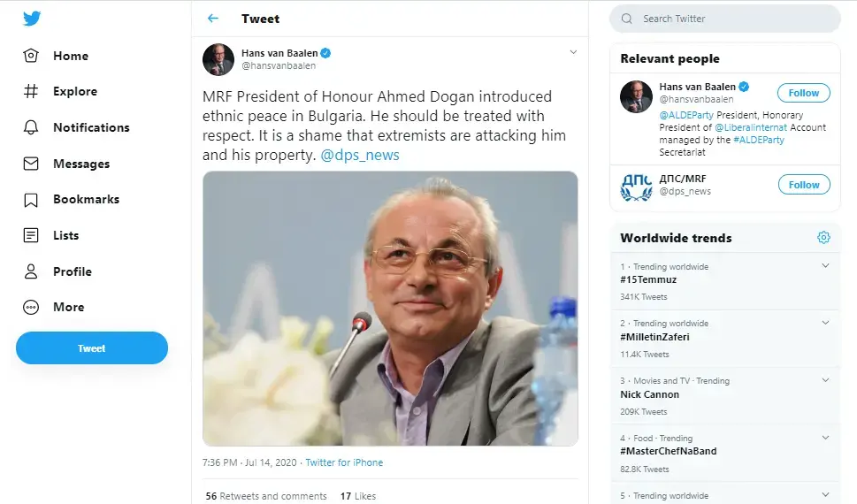Click the Home house icon

(32, 56)
